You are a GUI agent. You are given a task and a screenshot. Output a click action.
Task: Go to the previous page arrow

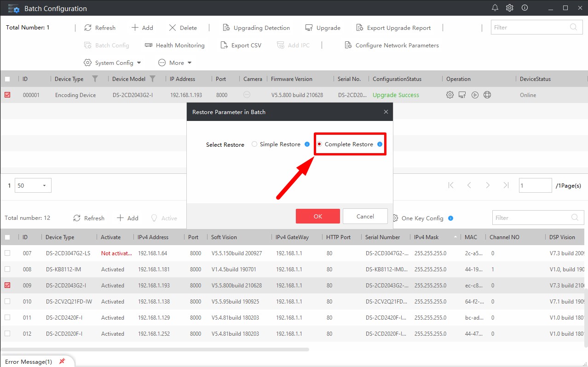pyautogui.click(x=469, y=185)
